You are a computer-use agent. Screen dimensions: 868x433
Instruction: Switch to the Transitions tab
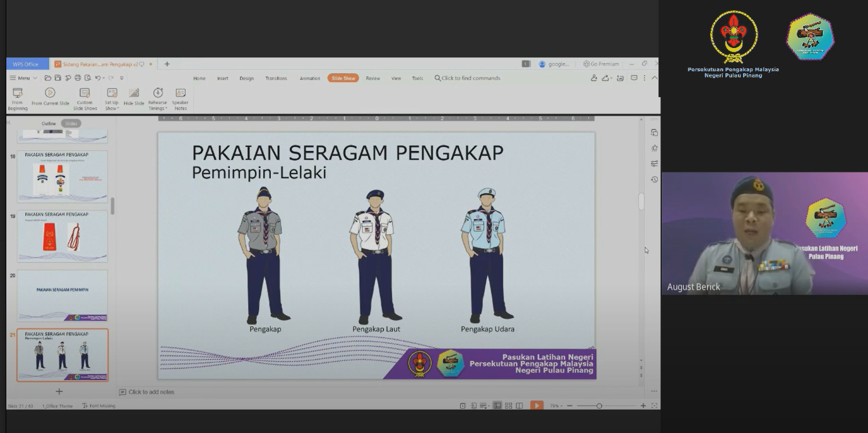pos(276,78)
